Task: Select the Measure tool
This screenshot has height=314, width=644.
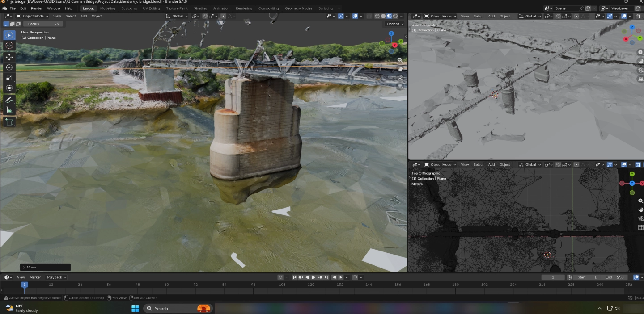Action: click(x=9, y=110)
